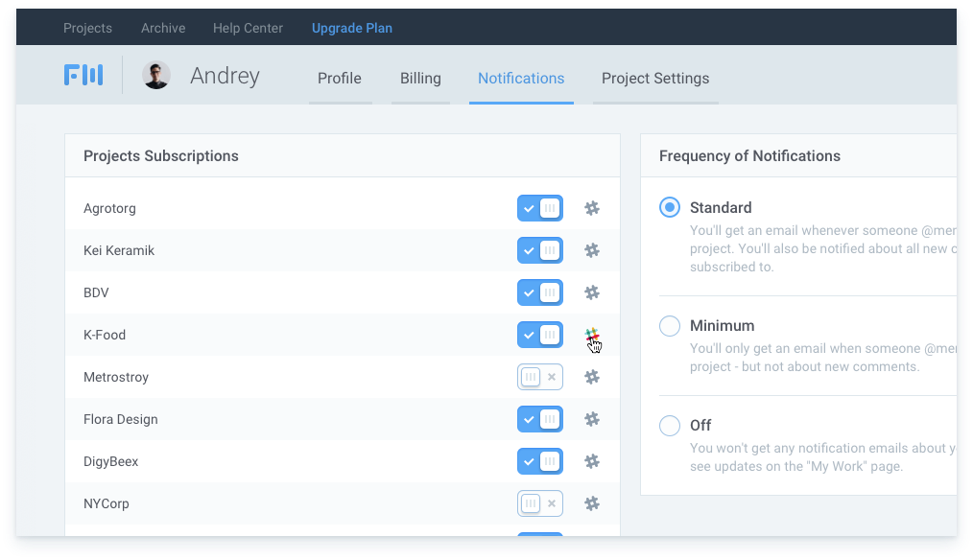Open BDV project notification settings gear
The image size is (973, 560).
592,292
